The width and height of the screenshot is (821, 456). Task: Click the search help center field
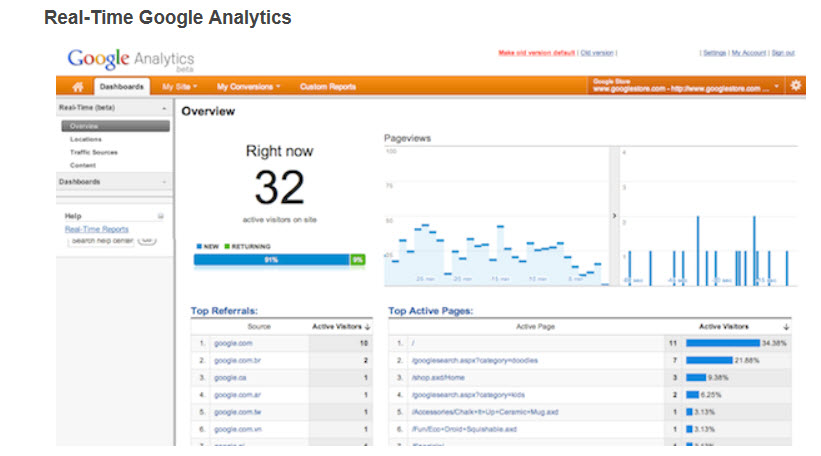(x=102, y=241)
